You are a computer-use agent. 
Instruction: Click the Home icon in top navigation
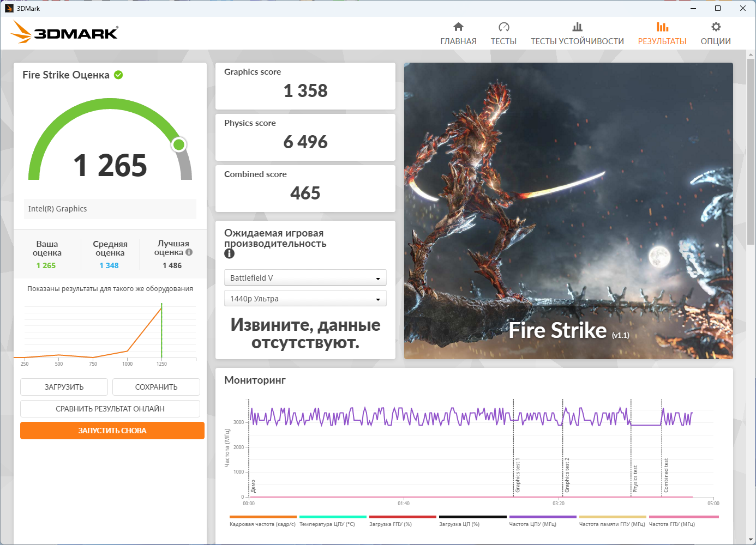click(458, 27)
